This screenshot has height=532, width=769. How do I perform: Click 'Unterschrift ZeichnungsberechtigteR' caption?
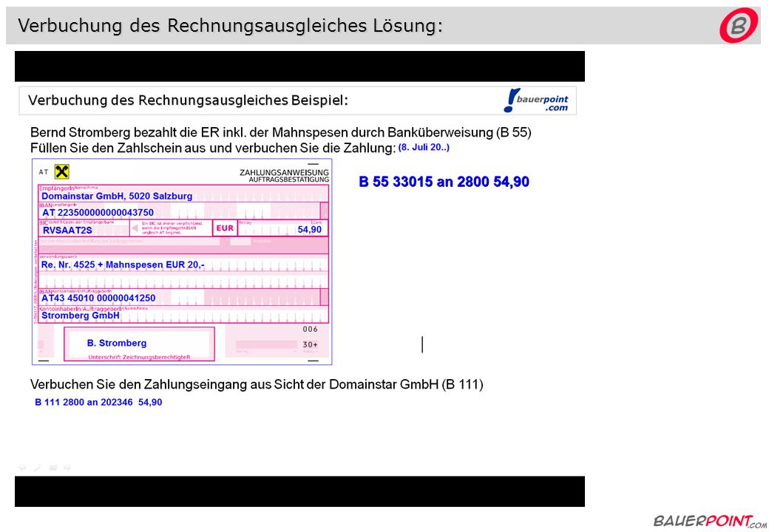point(139,358)
